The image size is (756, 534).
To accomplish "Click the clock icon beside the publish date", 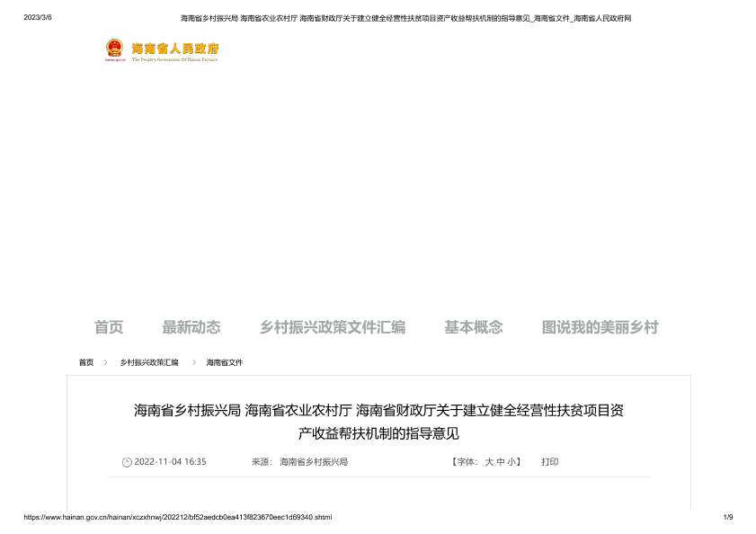I will click(x=127, y=462).
